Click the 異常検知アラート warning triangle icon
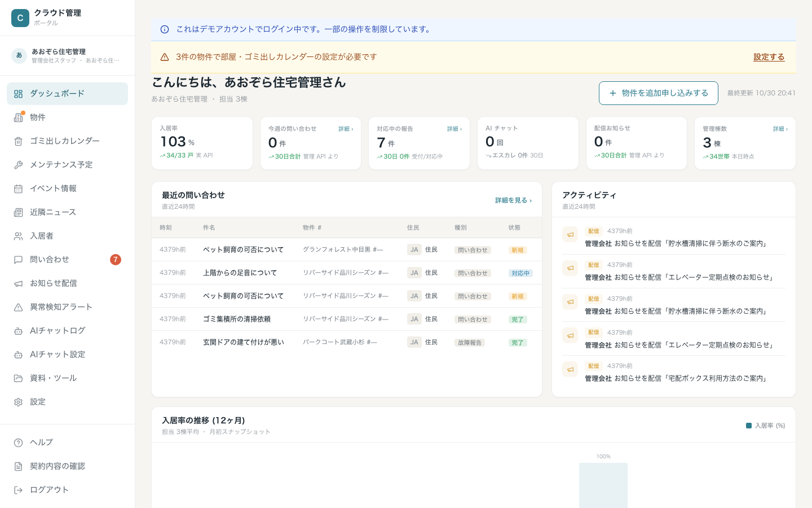The width and height of the screenshot is (812, 508). (19, 307)
